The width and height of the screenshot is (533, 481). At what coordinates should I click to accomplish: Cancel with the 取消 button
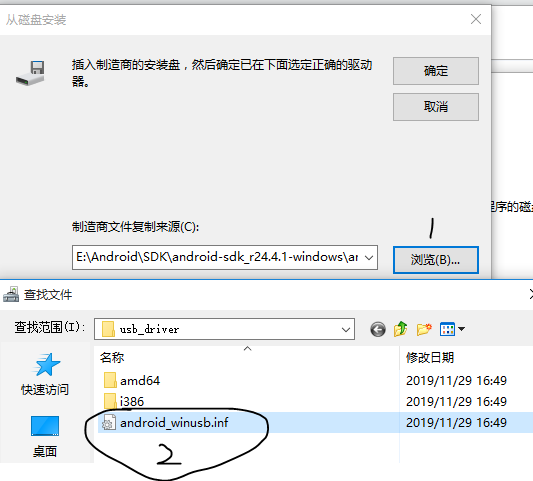[436, 107]
